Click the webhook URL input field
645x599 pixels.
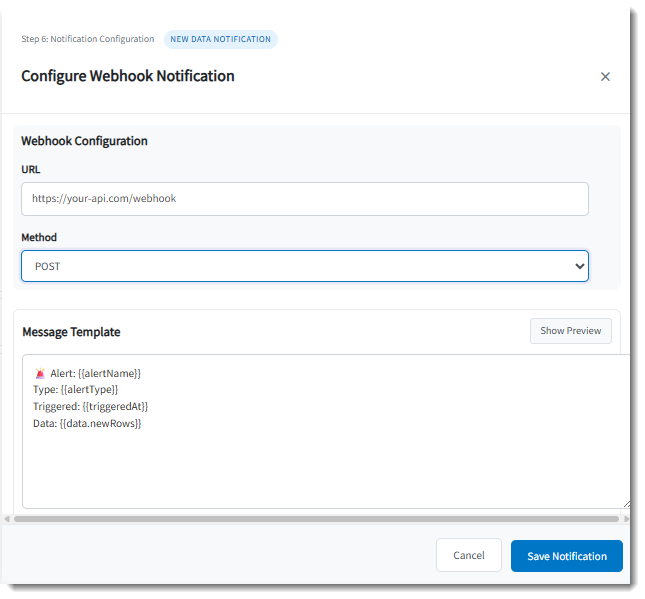click(304, 199)
